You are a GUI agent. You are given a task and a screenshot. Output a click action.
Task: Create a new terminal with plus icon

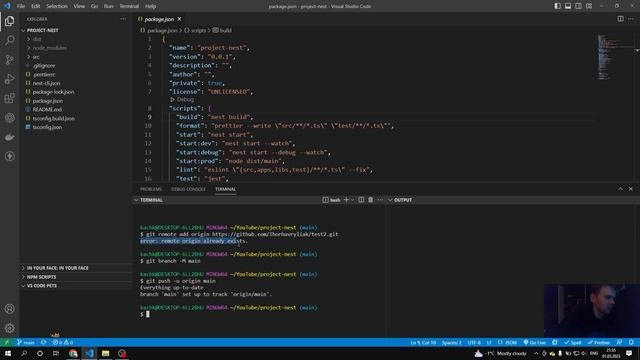coord(346,200)
